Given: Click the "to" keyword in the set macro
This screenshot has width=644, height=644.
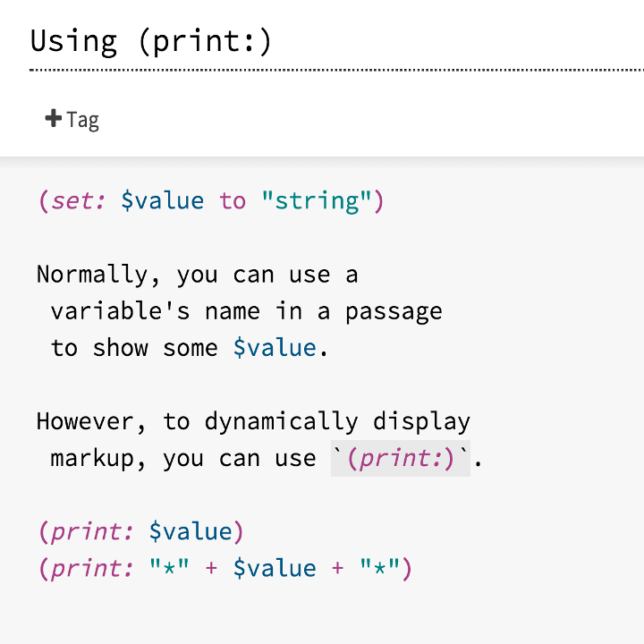Looking at the screenshot, I should (232, 200).
